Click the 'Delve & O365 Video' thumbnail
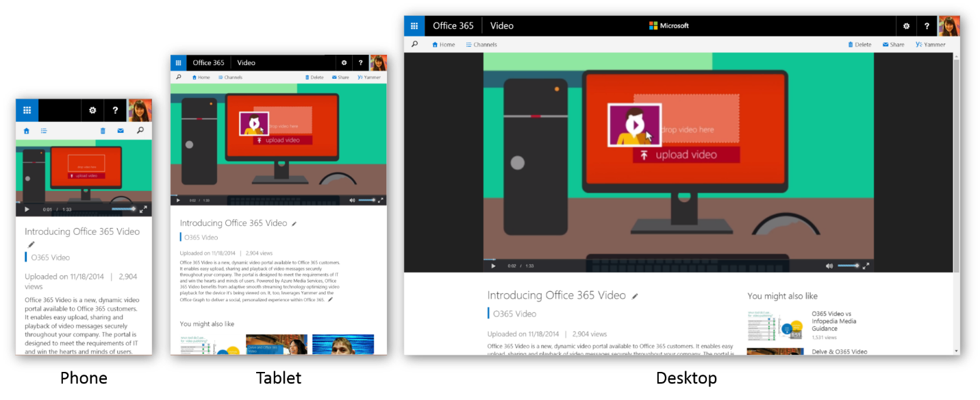 point(775,351)
